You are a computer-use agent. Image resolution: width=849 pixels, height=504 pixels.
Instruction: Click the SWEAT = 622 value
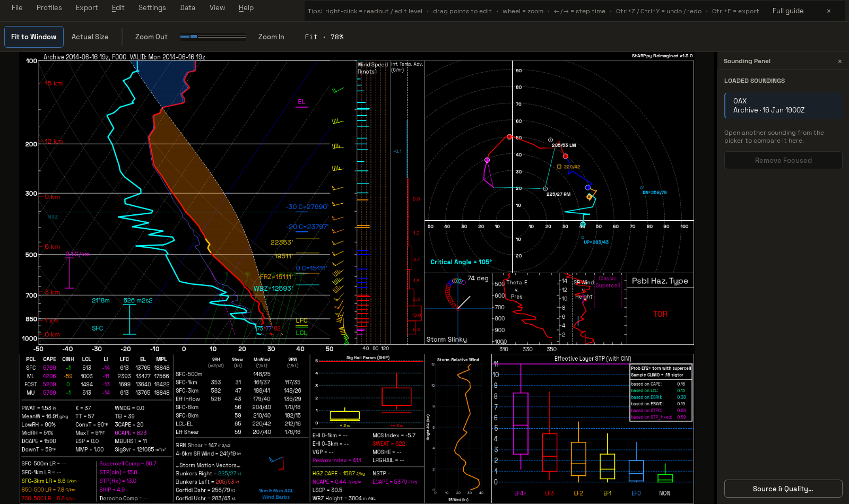389,444
